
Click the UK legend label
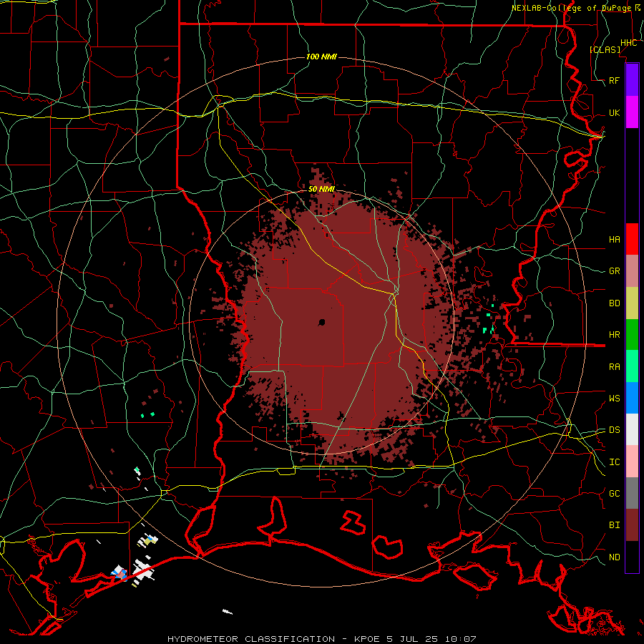(615, 113)
